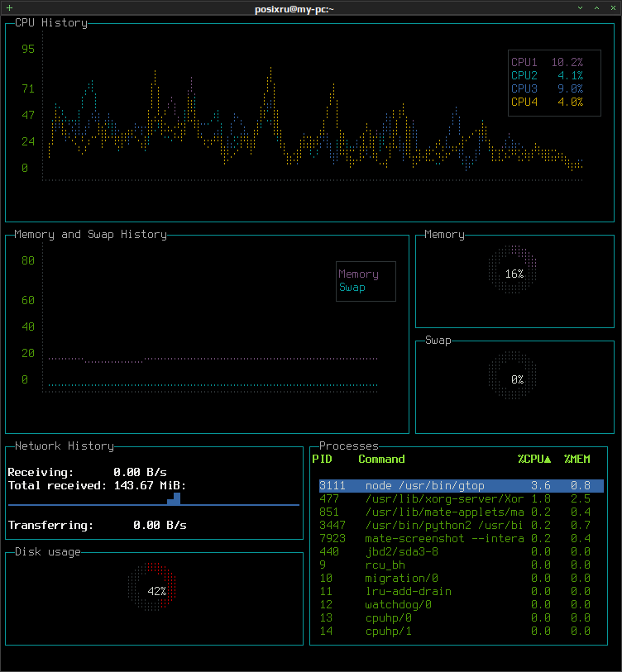Select the CPU2 legend entry
This screenshot has height=672, width=622.
coord(547,75)
